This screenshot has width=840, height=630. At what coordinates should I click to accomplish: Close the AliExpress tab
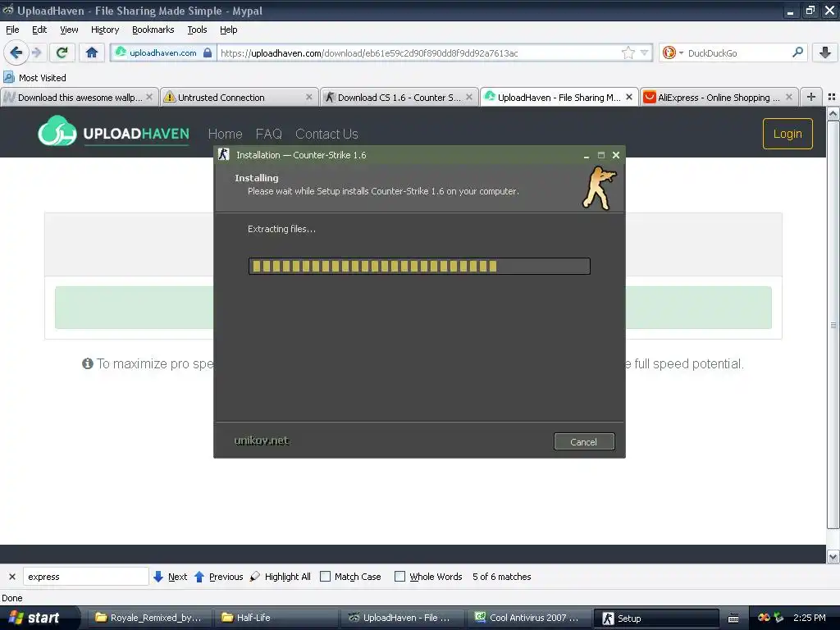tap(789, 97)
